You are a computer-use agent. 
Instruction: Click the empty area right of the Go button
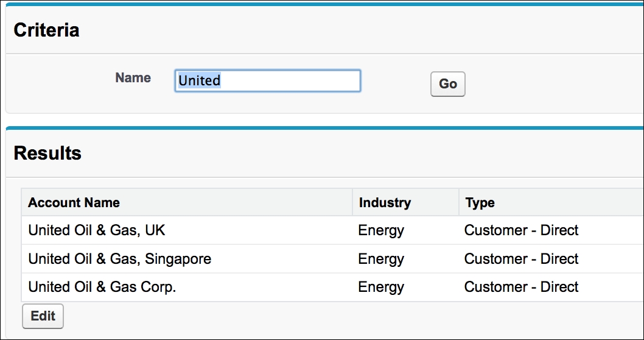pos(548,84)
